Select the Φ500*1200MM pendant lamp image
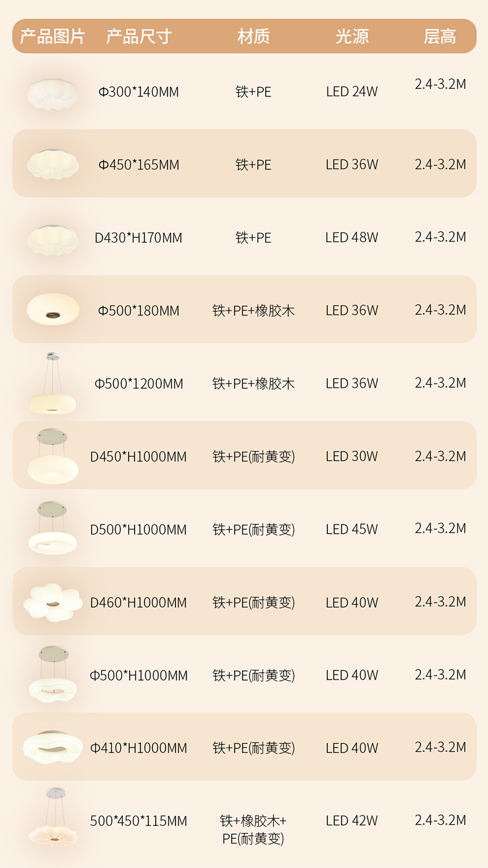 coord(53,383)
